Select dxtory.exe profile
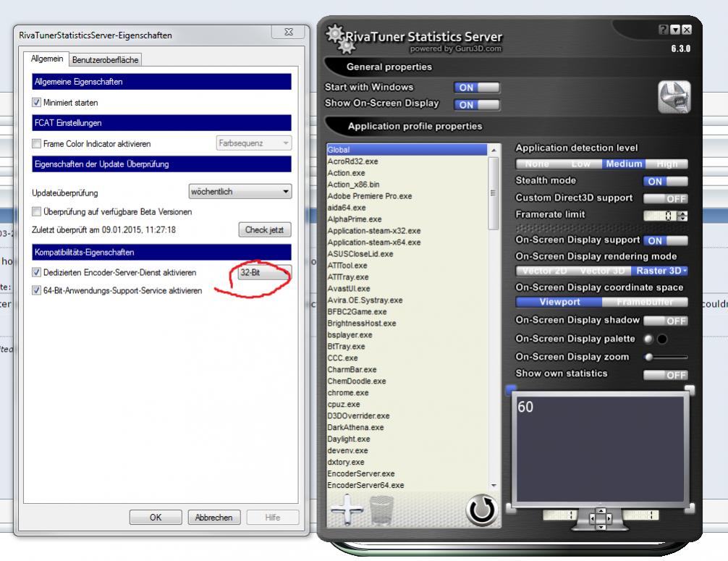Viewport: 728px width, 561px height. (407, 462)
